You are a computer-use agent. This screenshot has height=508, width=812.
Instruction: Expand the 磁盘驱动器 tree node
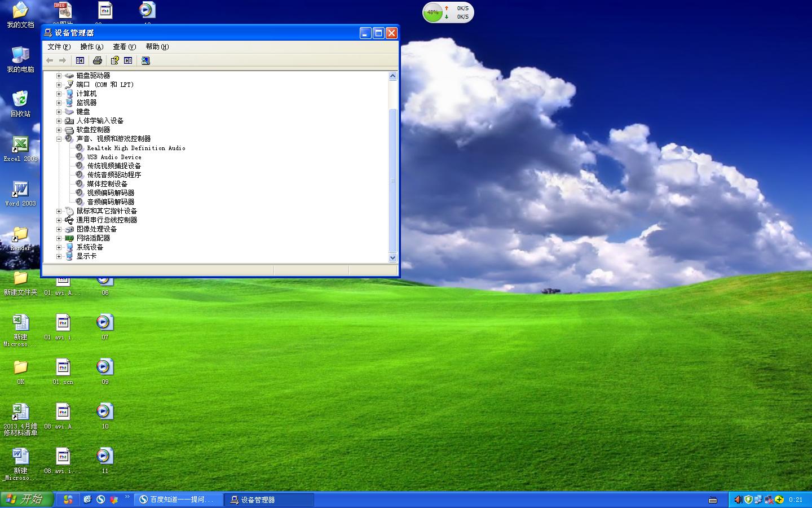59,75
